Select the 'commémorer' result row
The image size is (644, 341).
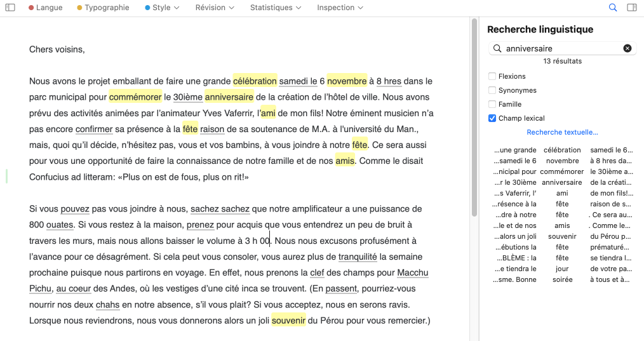[x=562, y=171]
